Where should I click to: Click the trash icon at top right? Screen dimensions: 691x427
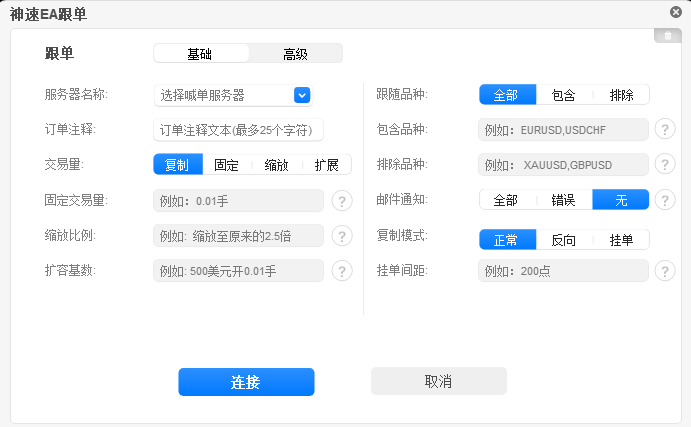click(666, 36)
